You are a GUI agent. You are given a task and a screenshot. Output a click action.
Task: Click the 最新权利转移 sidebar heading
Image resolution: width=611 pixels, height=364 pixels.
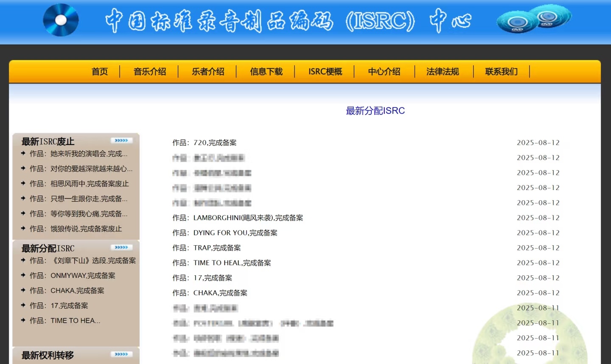click(48, 355)
